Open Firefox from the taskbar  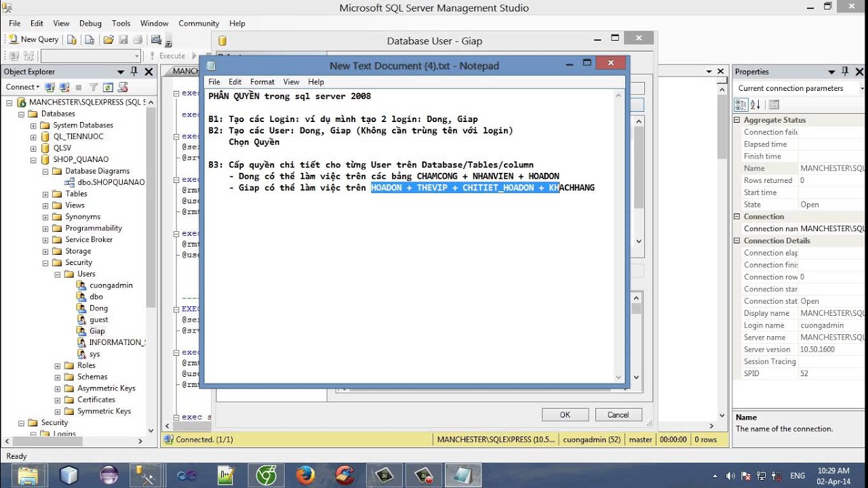tap(306, 475)
